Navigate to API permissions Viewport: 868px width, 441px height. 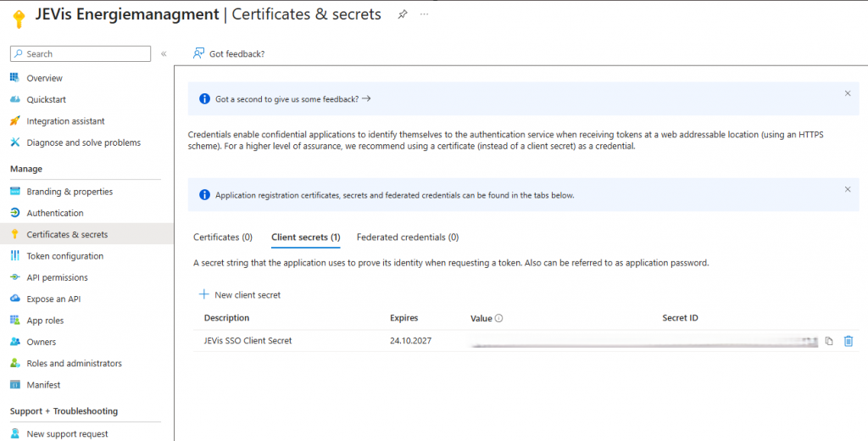(x=57, y=277)
